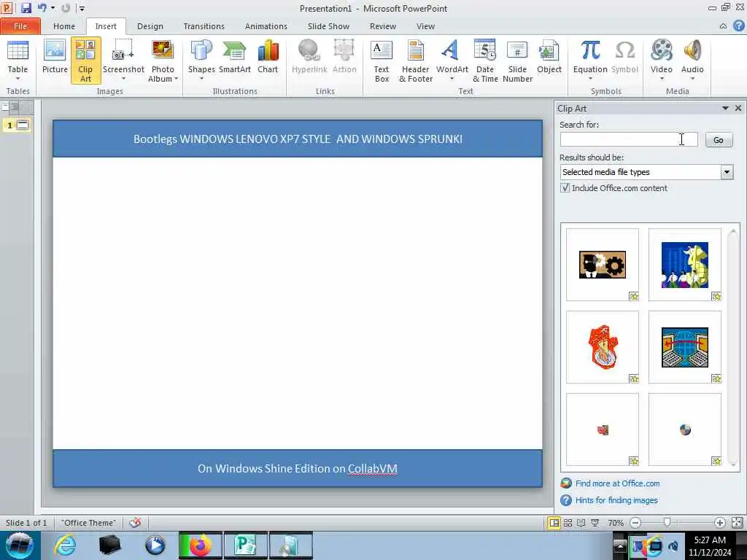Click zoom level 70% button
Screen dimensions: 747x560
[616, 523]
